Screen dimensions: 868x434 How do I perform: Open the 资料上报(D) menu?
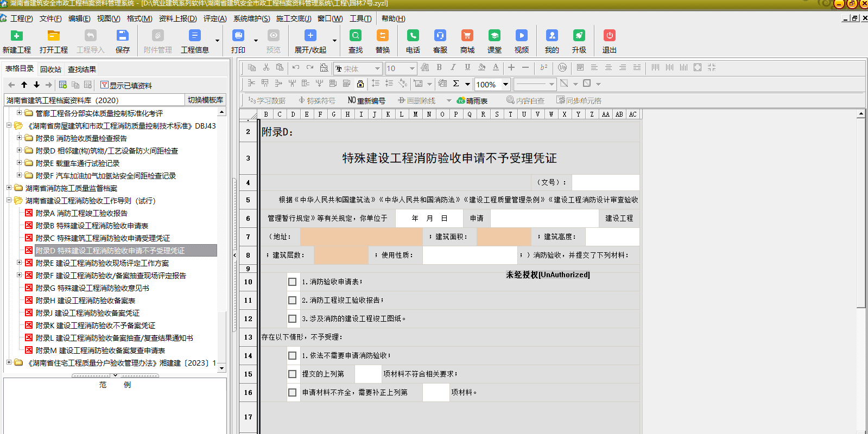click(x=178, y=18)
